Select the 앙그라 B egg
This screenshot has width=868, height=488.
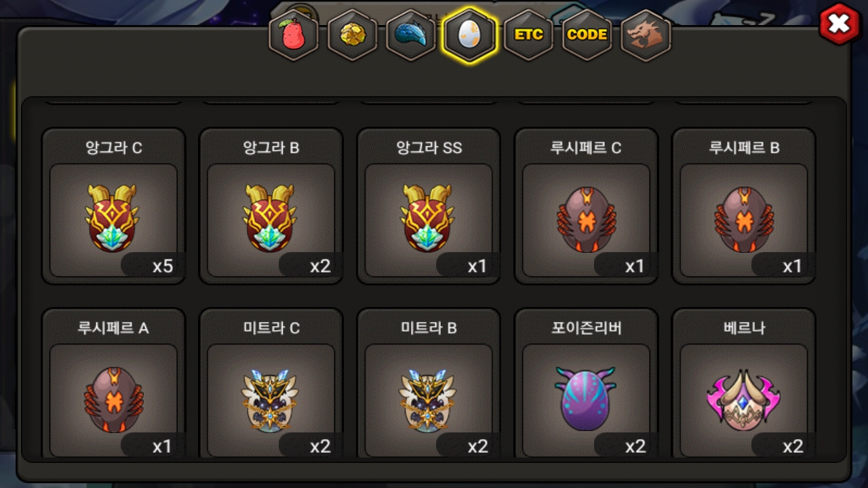tap(271, 206)
